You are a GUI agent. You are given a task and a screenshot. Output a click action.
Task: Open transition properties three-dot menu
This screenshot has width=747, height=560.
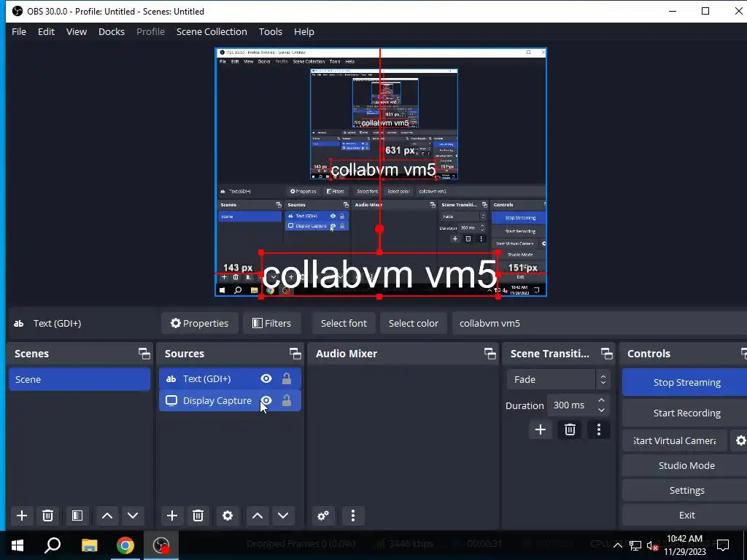coord(599,430)
